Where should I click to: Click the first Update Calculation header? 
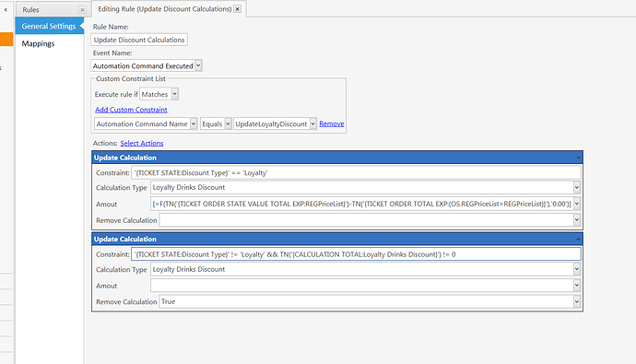[x=337, y=158]
